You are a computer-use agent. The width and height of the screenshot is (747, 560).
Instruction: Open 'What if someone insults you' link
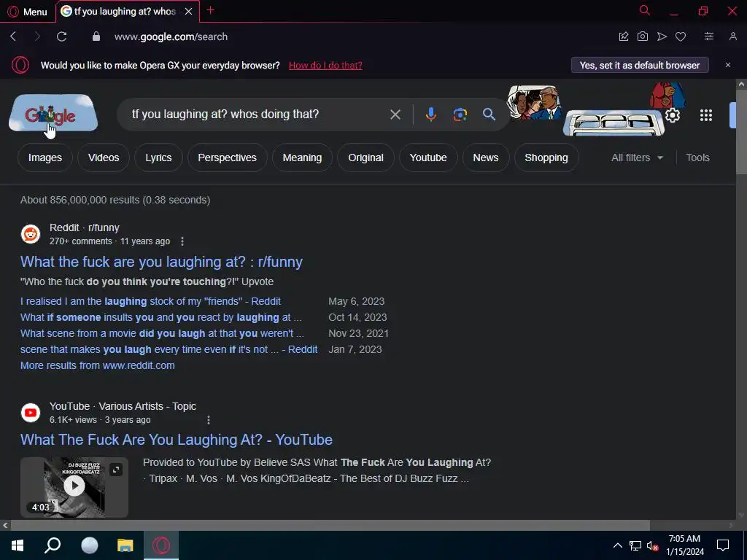point(161,318)
